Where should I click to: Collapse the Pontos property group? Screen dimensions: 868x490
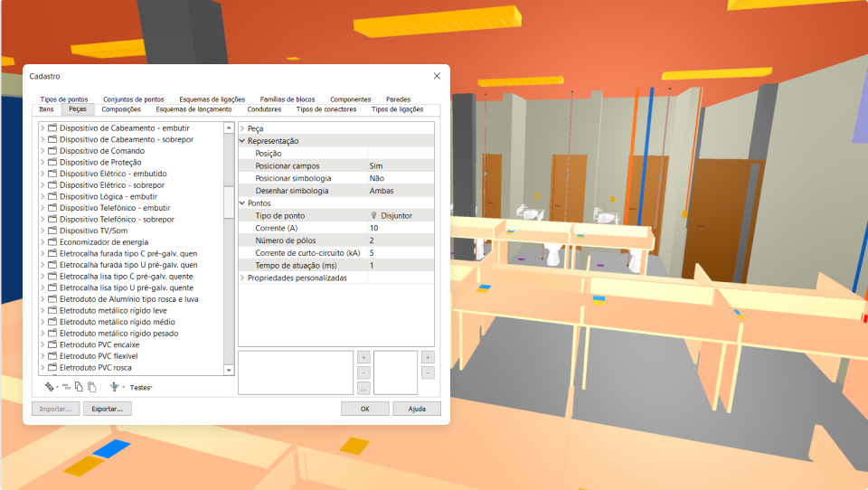tap(242, 203)
